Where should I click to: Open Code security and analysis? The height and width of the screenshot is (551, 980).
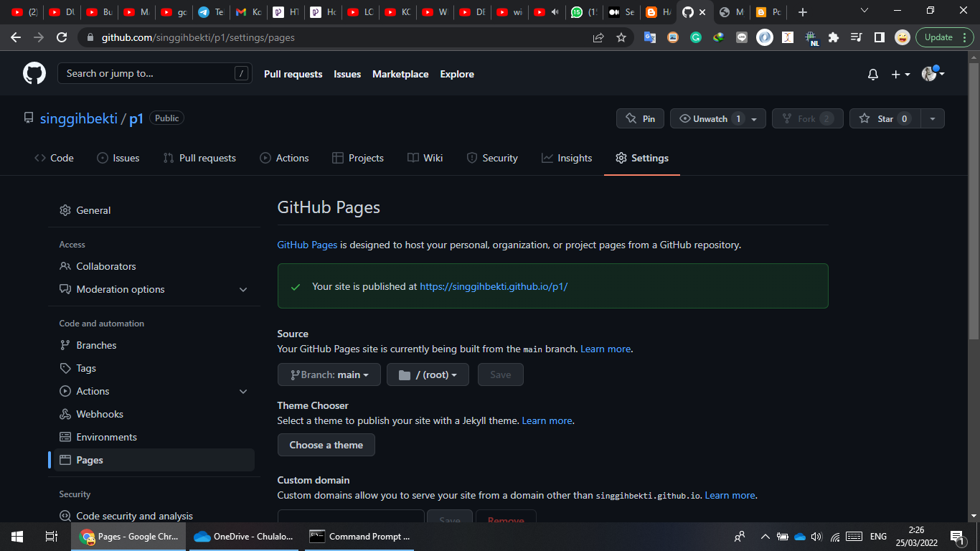pos(154,516)
